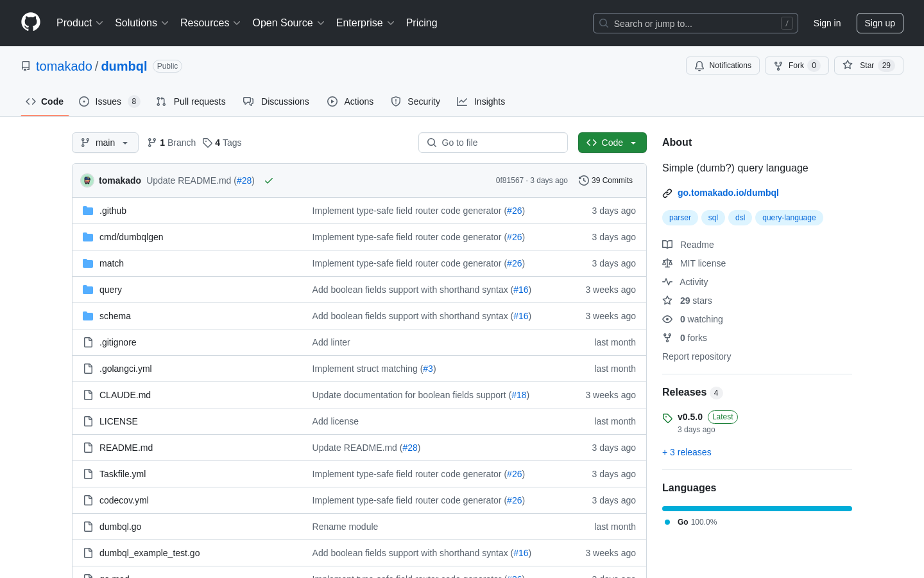Open the .golangci.yml file
This screenshot has width=924, height=578.
tap(126, 369)
